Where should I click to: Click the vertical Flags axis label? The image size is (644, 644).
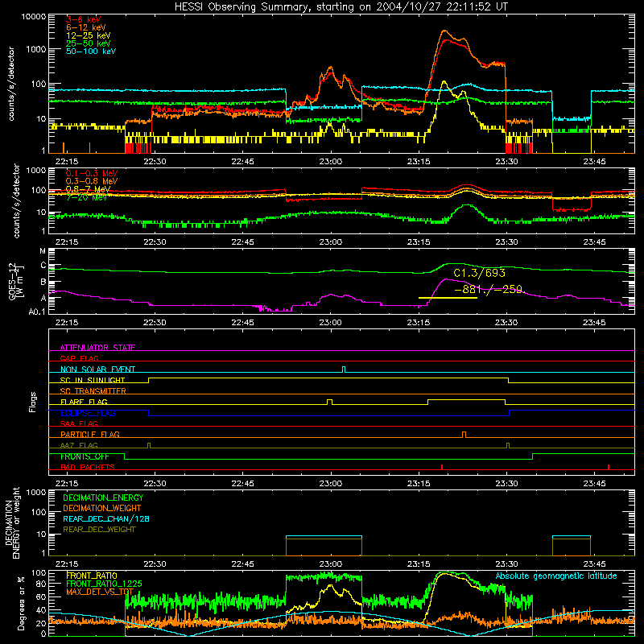32,402
